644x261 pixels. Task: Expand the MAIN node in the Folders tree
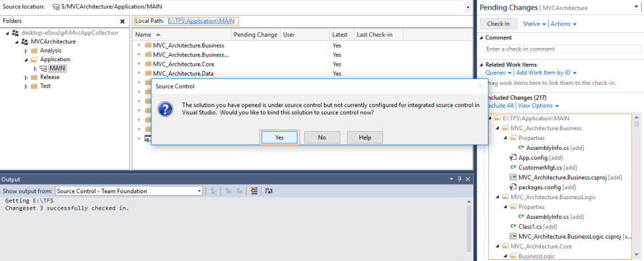tap(35, 68)
